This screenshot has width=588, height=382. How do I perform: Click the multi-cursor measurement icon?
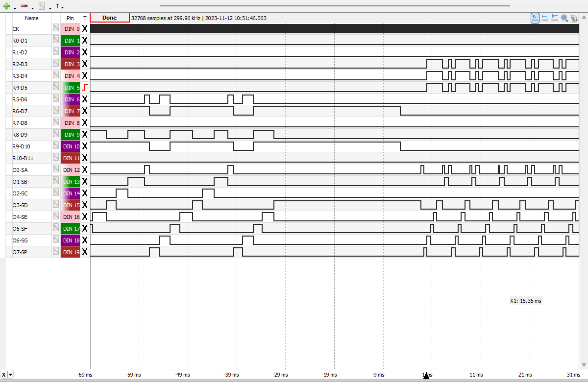[555, 18]
